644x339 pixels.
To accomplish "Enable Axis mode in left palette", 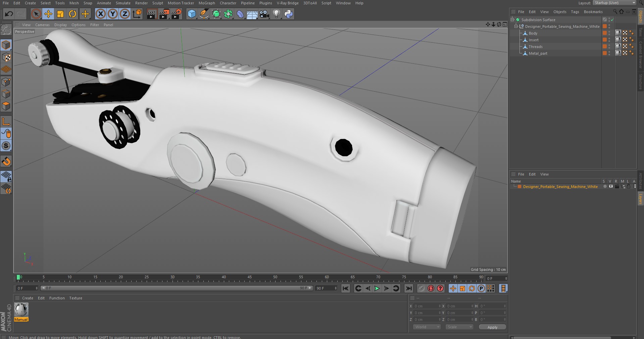I will point(6,121).
